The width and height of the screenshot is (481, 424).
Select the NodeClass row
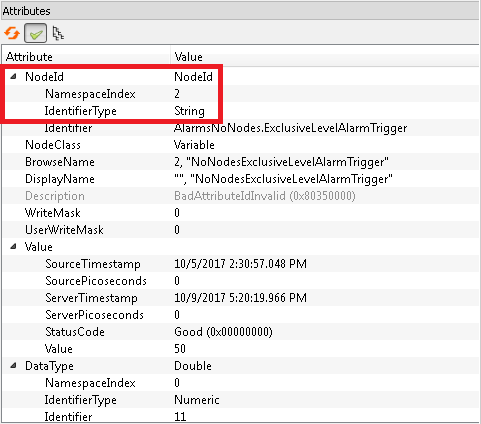(x=241, y=145)
